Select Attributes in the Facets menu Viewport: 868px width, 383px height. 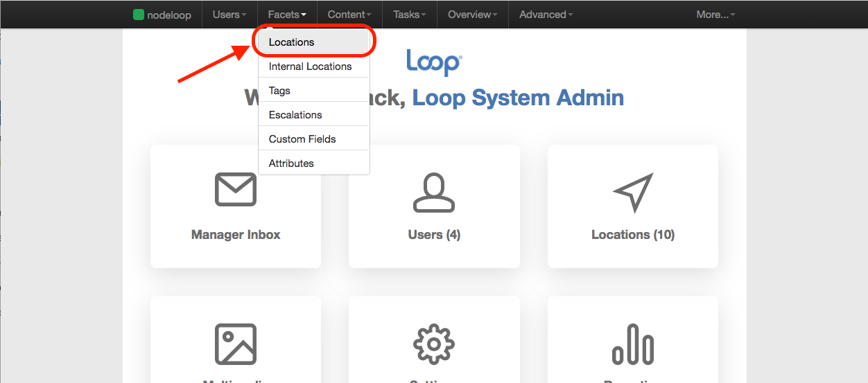(x=314, y=163)
